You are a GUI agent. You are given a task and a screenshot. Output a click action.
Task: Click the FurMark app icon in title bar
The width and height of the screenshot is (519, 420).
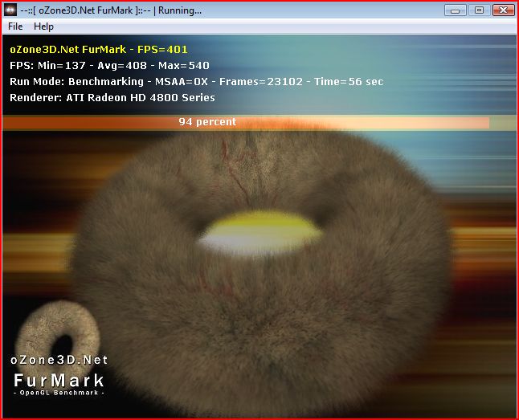tap(10, 10)
